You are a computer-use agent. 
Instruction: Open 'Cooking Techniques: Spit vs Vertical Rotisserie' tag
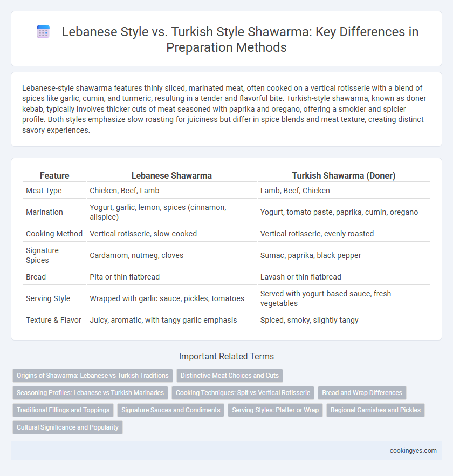243,393
